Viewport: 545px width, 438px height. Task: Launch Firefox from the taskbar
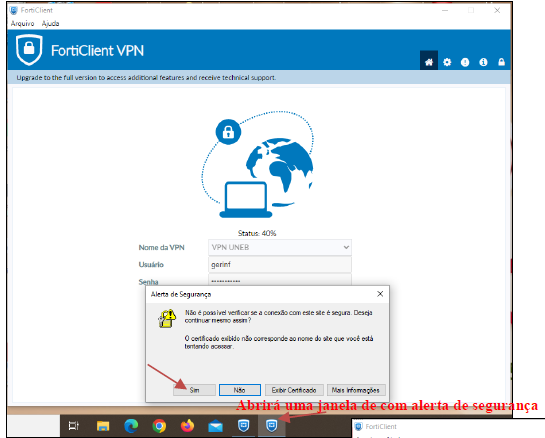(187, 426)
